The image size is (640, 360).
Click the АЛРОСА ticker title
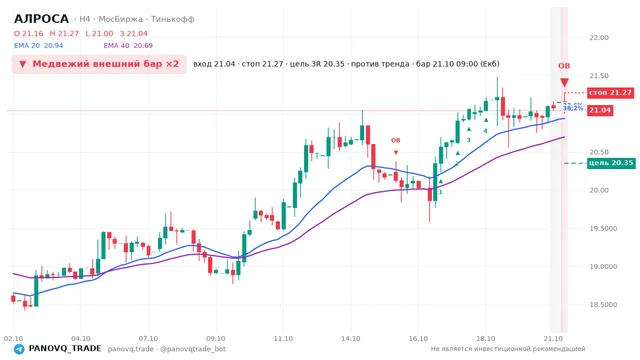coord(41,19)
